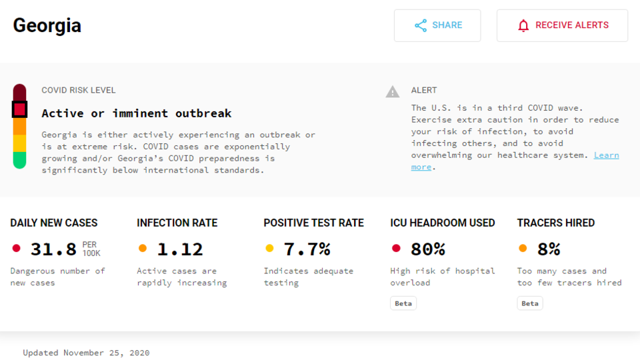Click the gray warning triangle icon

393,92
